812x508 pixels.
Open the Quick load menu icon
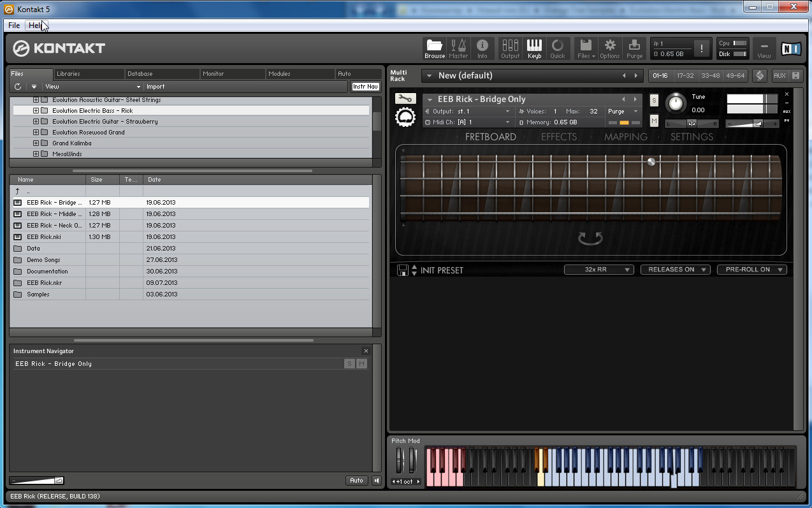558,48
